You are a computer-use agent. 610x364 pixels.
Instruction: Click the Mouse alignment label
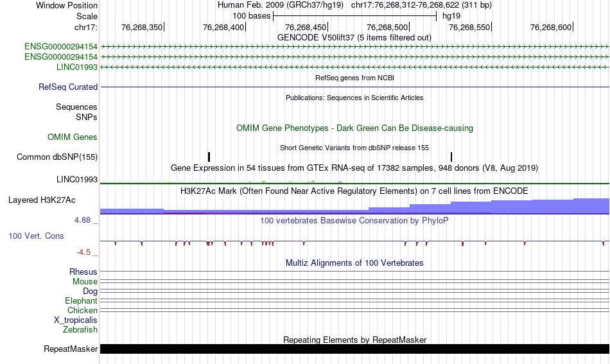tap(85, 282)
